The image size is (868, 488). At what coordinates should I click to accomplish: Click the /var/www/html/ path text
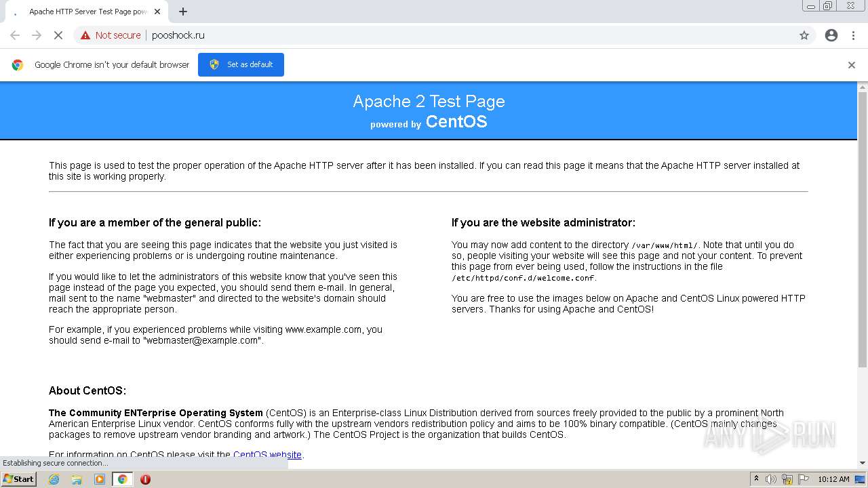[664, 245]
